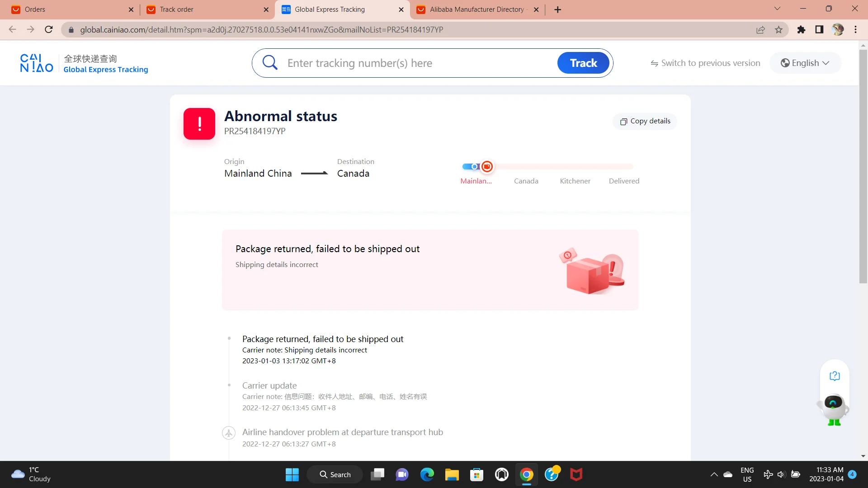
Task: Open Microsoft Edge from taskbar
Action: (427, 474)
